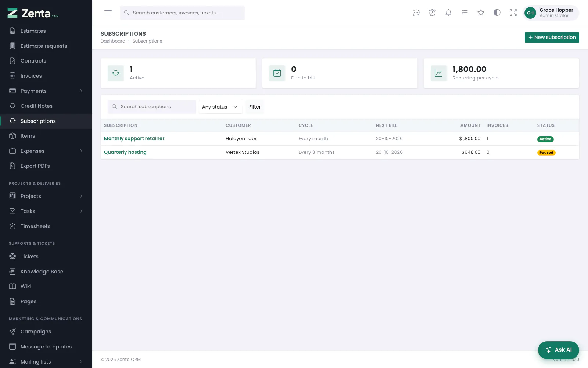Enter fullscreen using the expand icon
The image size is (588, 368).
pos(513,13)
